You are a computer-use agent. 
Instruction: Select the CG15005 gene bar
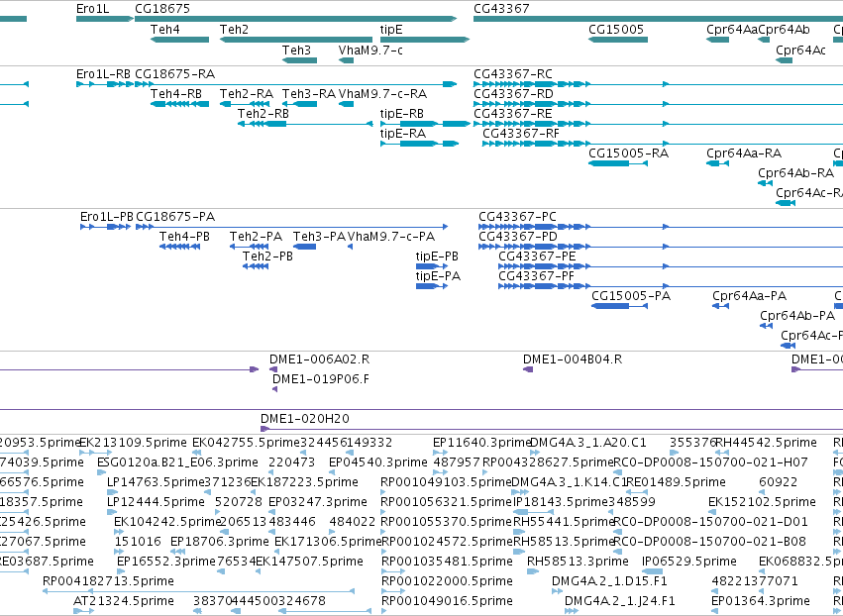[x=618, y=40]
